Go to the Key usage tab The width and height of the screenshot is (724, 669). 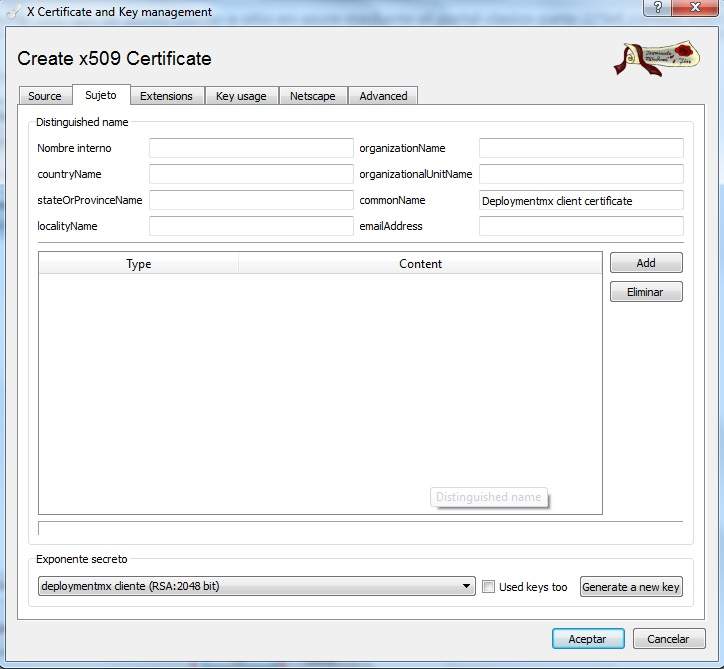[x=241, y=96]
